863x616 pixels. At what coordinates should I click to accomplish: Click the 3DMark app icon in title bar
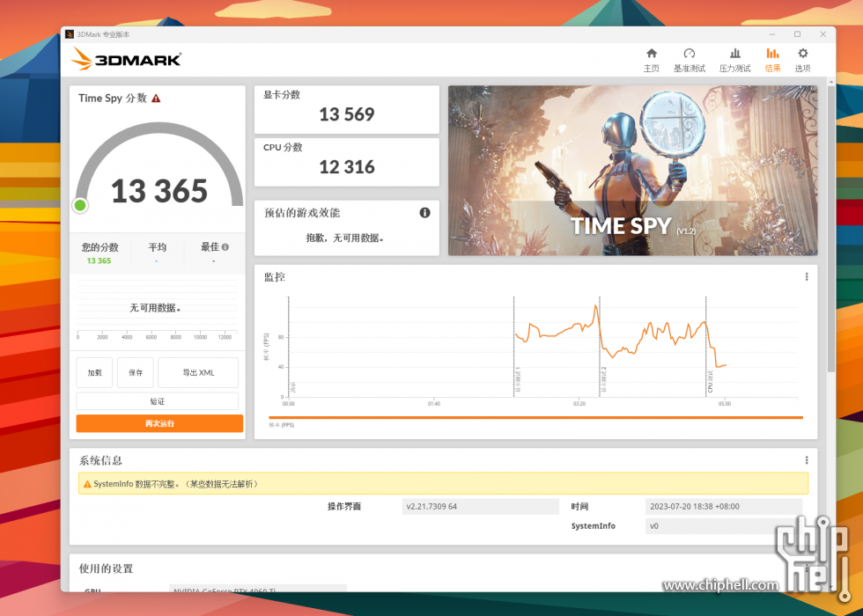(70, 34)
